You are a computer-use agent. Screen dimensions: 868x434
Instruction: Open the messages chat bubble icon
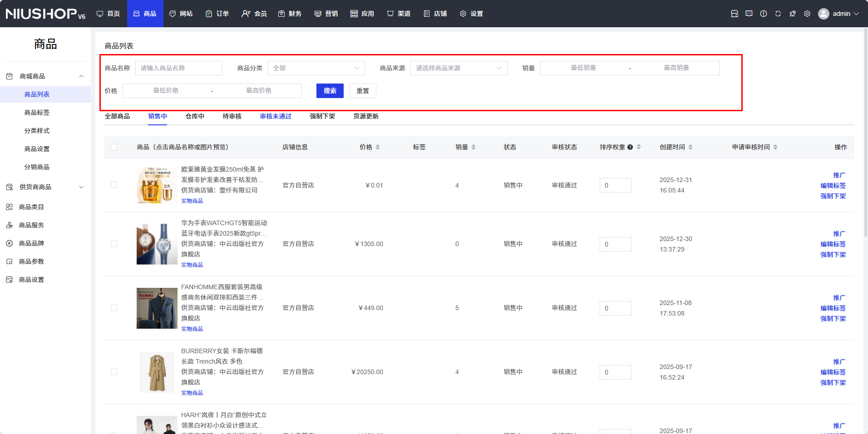[x=749, y=14]
